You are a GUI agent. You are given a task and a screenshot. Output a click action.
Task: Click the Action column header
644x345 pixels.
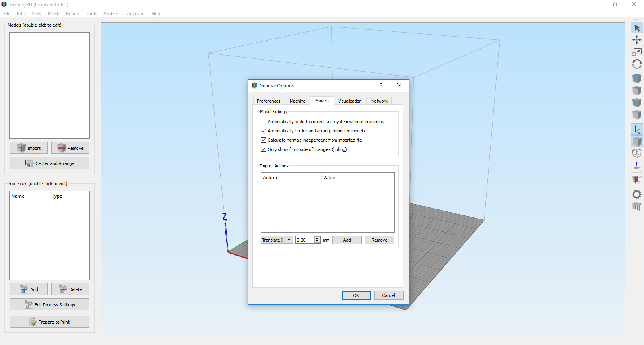point(291,178)
